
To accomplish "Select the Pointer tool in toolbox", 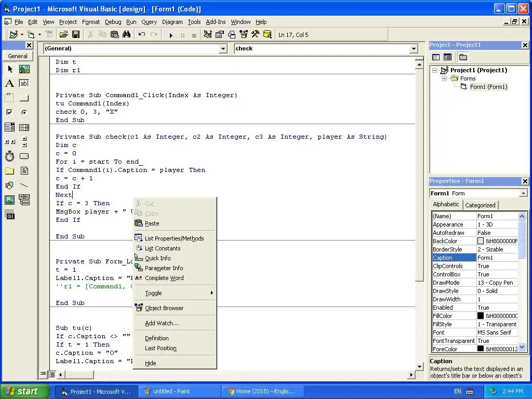I will point(10,69).
